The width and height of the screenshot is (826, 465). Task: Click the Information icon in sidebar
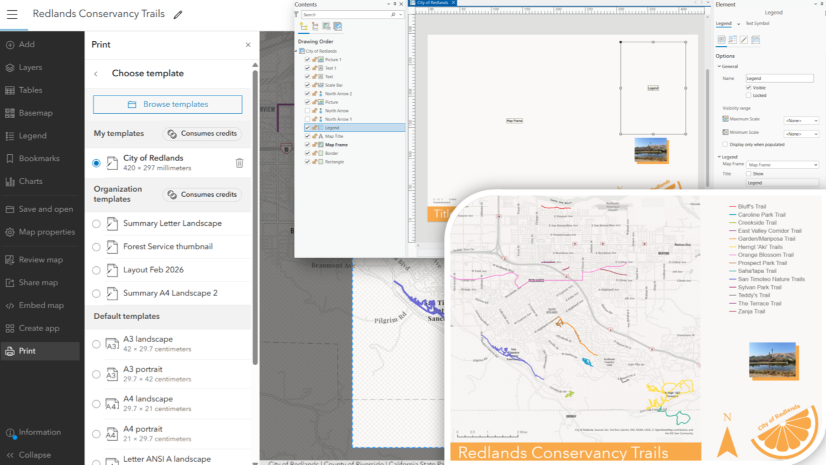[x=10, y=432]
